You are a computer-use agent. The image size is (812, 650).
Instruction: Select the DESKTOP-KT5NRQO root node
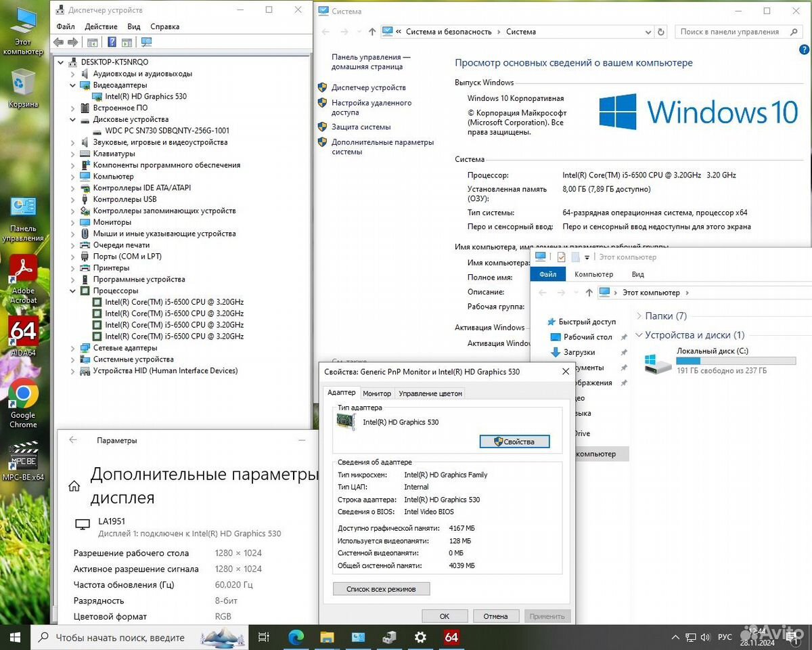(114, 62)
